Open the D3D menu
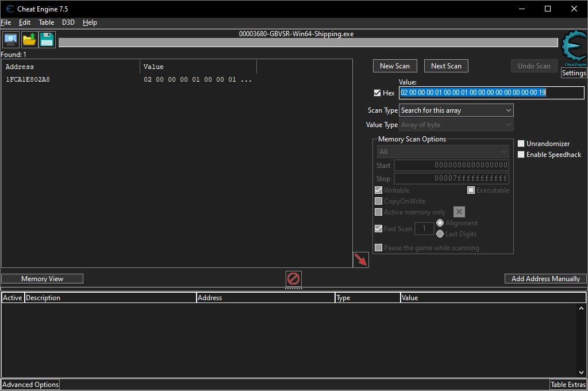Image resolution: width=588 pixels, height=391 pixels. click(68, 22)
